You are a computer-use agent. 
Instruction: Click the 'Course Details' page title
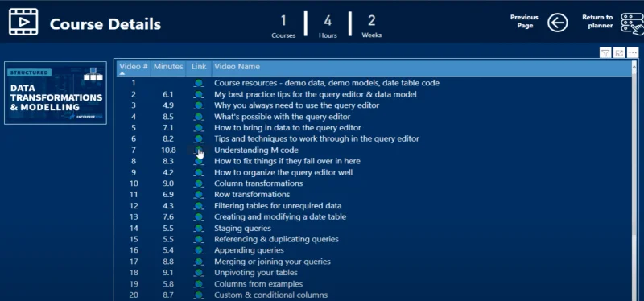pyautogui.click(x=105, y=24)
